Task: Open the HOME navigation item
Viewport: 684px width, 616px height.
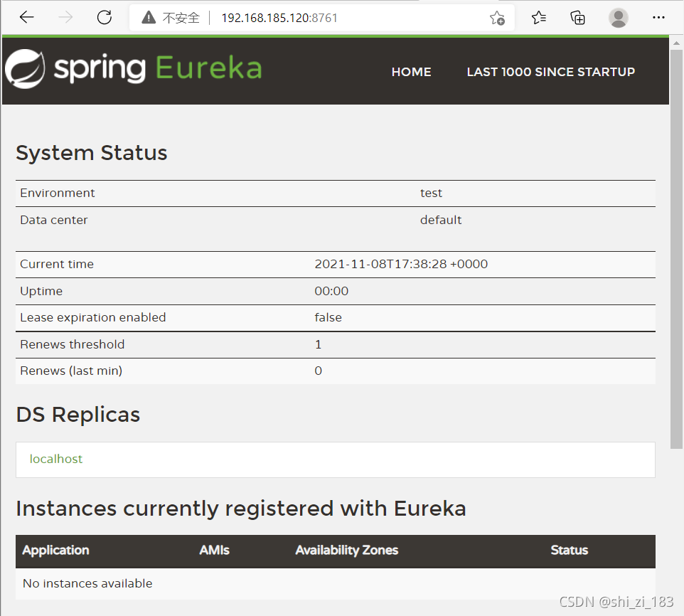Action: [412, 72]
